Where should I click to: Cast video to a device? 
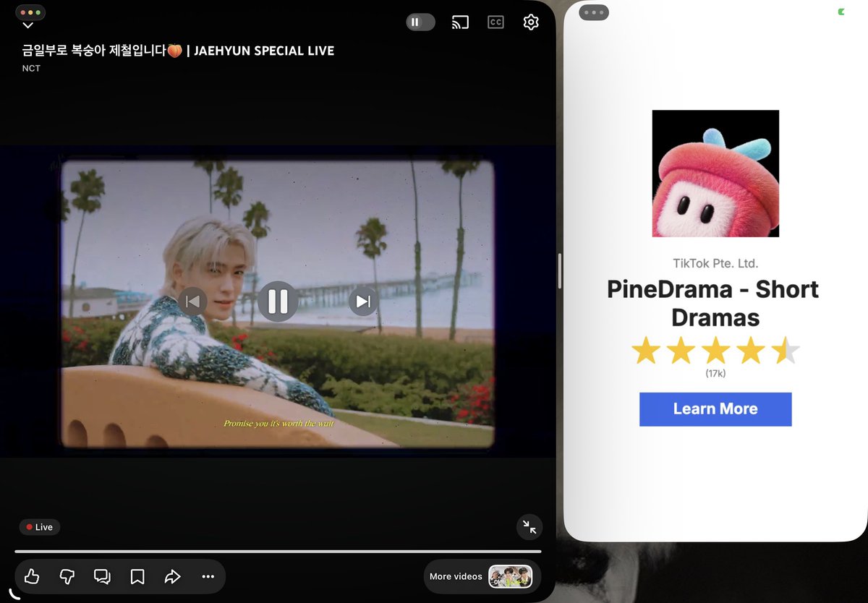click(x=460, y=22)
